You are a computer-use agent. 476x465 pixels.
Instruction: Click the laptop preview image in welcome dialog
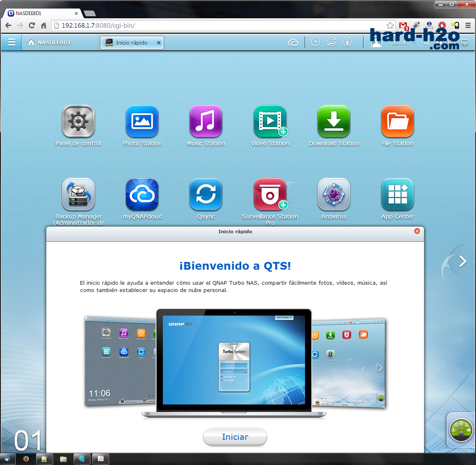click(234, 363)
